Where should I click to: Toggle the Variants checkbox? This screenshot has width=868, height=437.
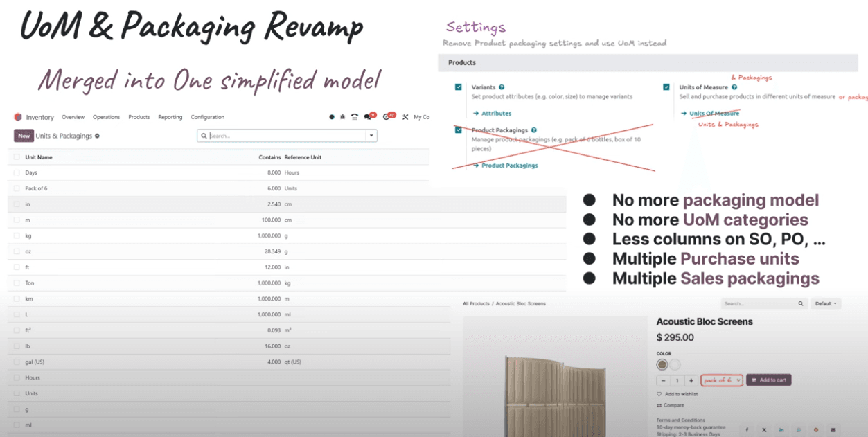click(459, 87)
